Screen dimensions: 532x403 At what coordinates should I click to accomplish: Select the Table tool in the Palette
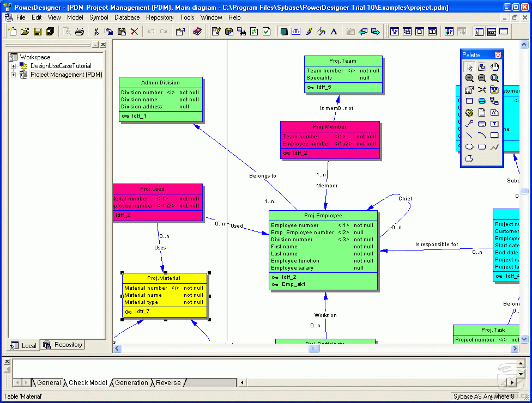(469, 101)
